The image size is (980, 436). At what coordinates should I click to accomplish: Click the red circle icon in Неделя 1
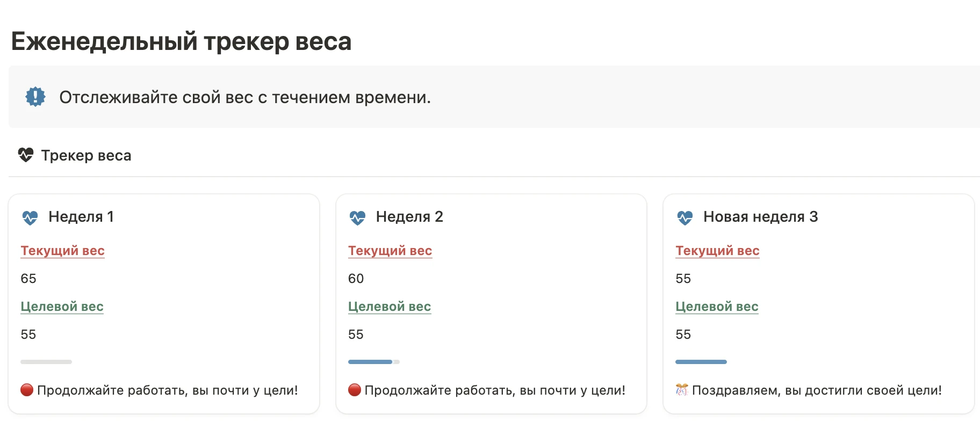[27, 390]
